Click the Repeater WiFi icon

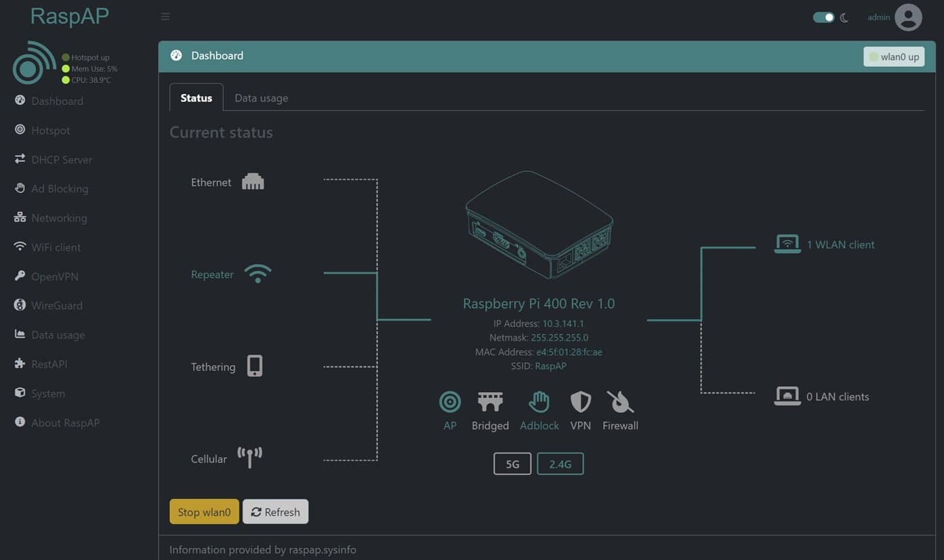point(258,274)
